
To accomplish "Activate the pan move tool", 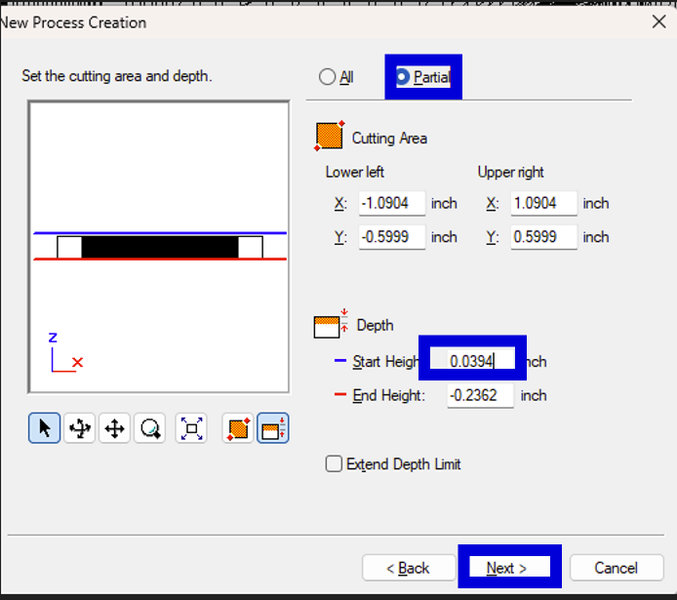I will point(114,428).
